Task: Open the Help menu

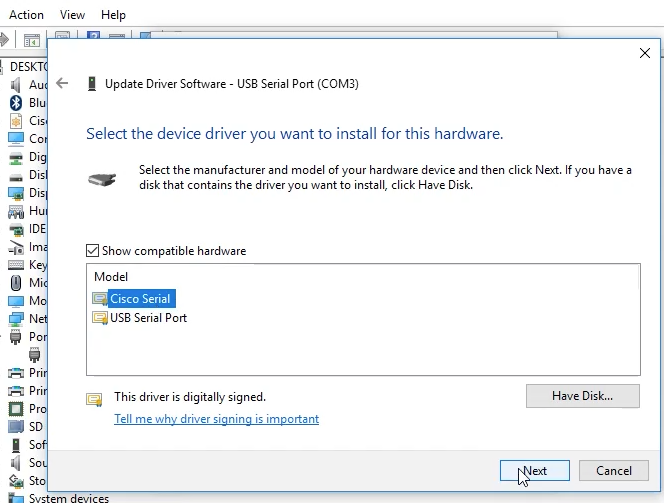Action: pyautogui.click(x=113, y=15)
